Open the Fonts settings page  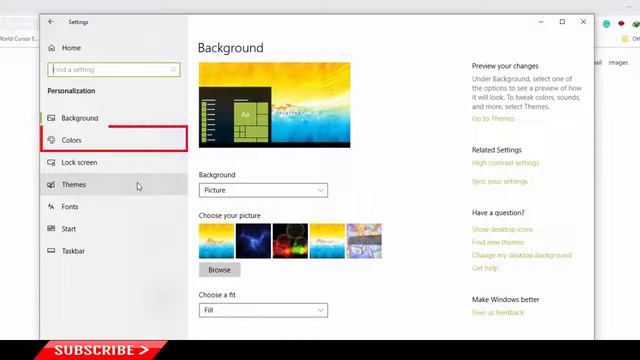114,207
